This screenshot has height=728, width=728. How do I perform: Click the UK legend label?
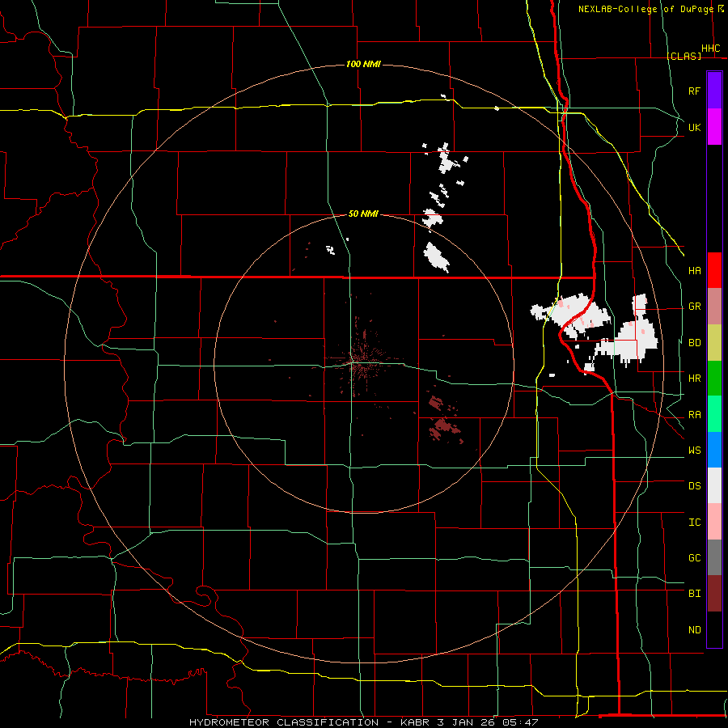point(694,127)
